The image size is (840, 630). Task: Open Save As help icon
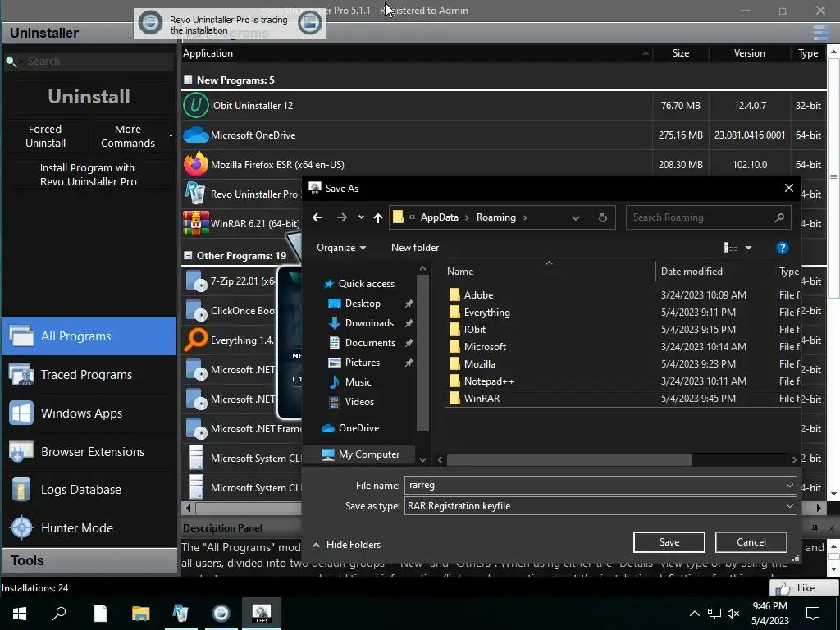pyautogui.click(x=782, y=248)
